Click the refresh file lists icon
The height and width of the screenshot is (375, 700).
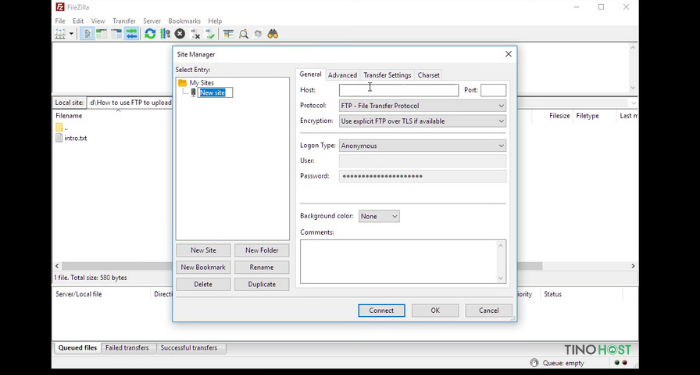(x=150, y=34)
